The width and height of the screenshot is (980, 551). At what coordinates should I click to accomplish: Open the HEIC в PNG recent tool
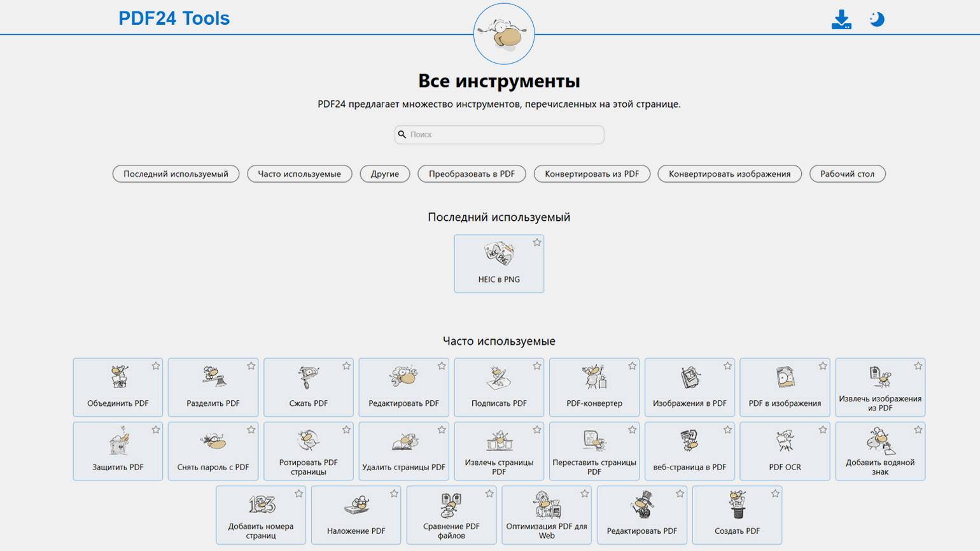499,264
